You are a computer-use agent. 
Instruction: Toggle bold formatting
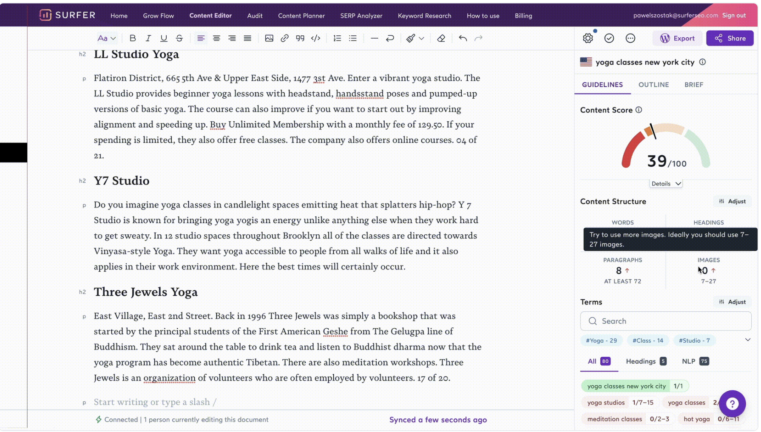click(x=132, y=38)
